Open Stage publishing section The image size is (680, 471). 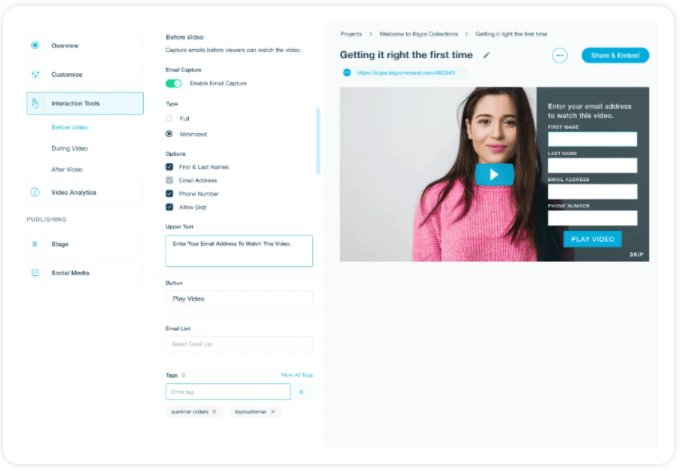[85, 244]
